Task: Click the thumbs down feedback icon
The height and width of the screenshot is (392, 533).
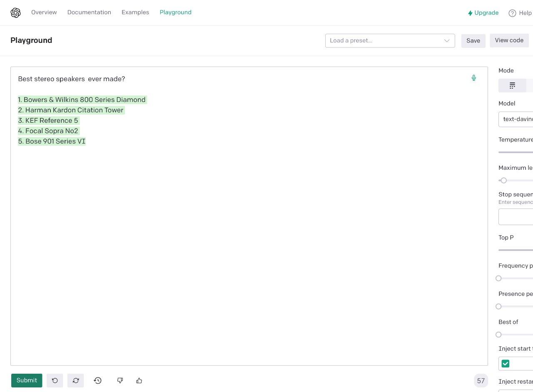Action: [120, 380]
